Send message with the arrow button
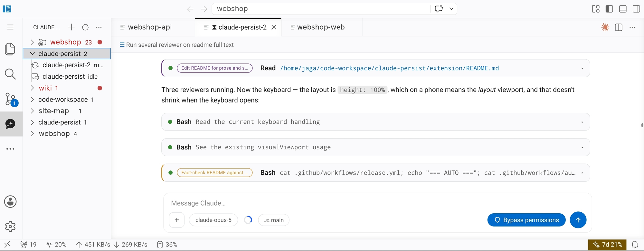 pos(578,220)
